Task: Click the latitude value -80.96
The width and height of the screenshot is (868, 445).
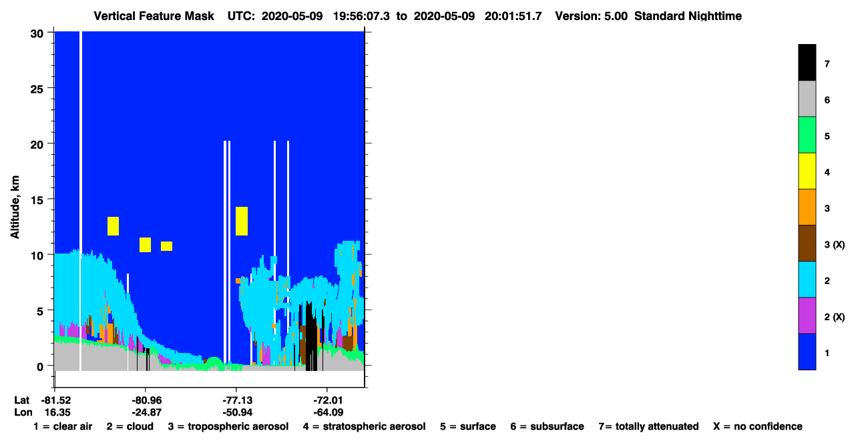Action: [x=146, y=400]
